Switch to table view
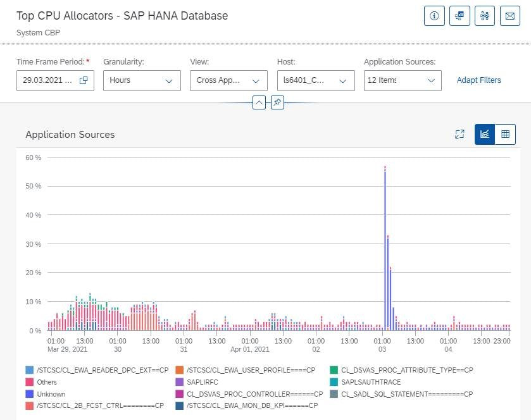 click(x=506, y=134)
